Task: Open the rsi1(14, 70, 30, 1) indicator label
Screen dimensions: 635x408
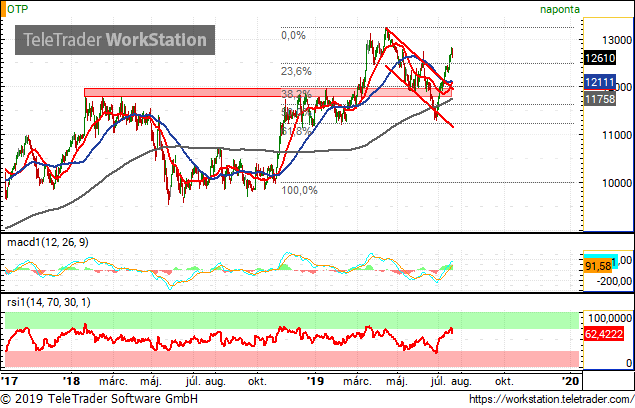Action: pyautogui.click(x=49, y=302)
